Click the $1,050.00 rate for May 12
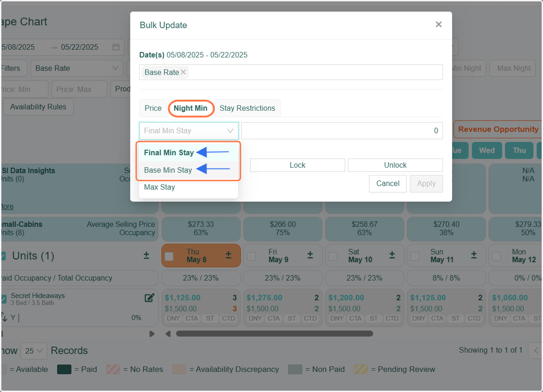The width and height of the screenshot is (543, 392). (510, 298)
